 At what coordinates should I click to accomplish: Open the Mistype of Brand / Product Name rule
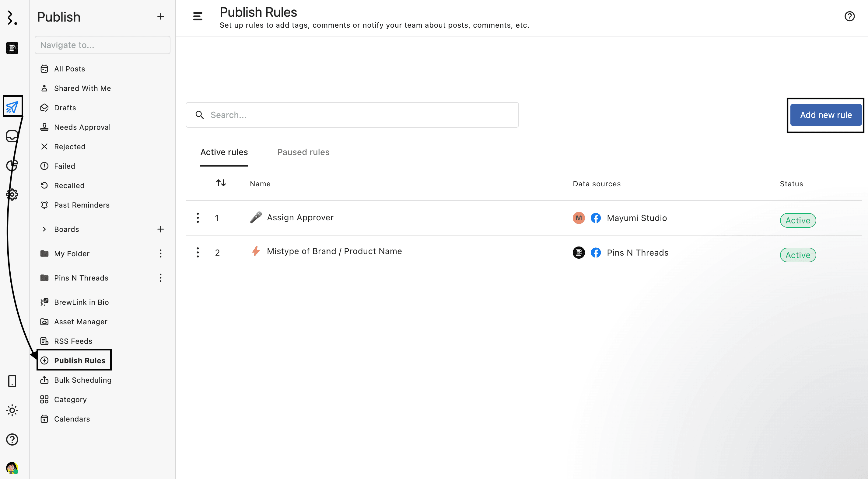[334, 251]
